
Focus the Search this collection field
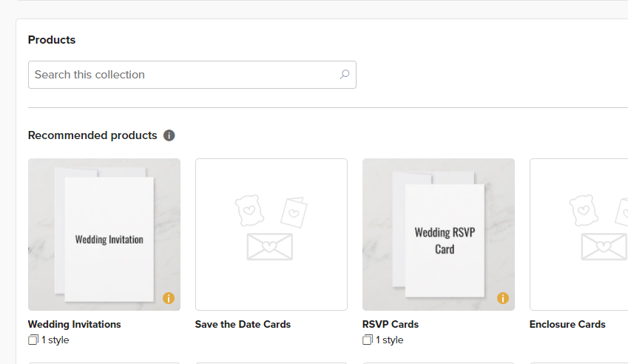192,75
